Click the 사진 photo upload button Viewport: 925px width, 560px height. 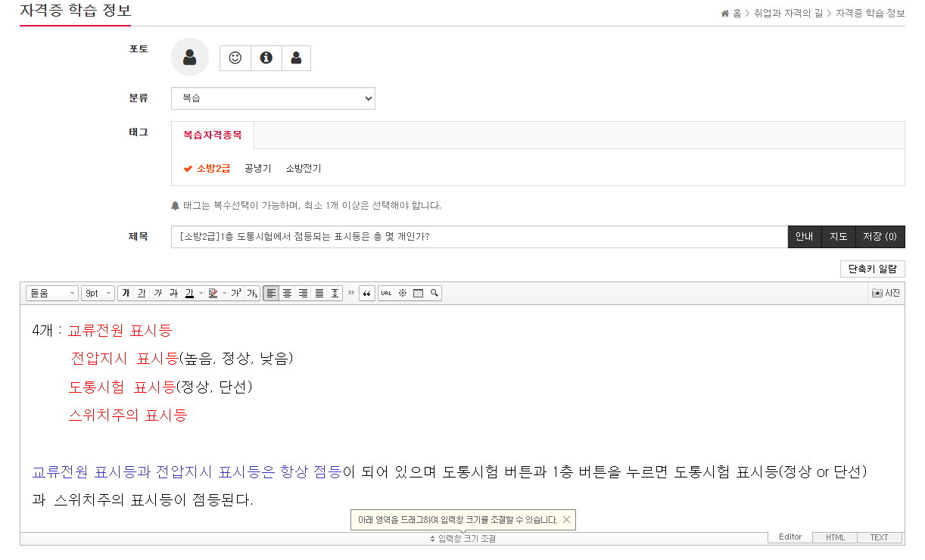pyautogui.click(x=886, y=293)
